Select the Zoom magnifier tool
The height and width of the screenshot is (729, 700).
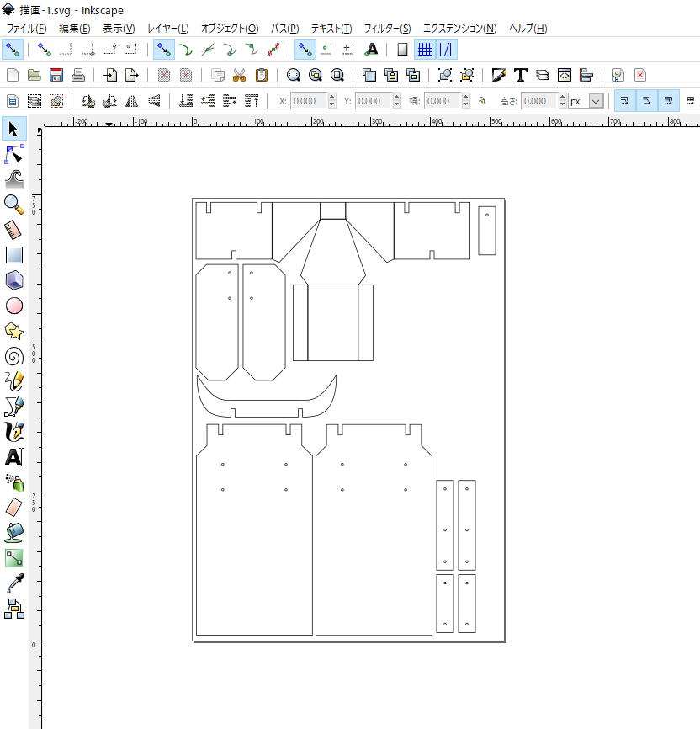[x=13, y=204]
